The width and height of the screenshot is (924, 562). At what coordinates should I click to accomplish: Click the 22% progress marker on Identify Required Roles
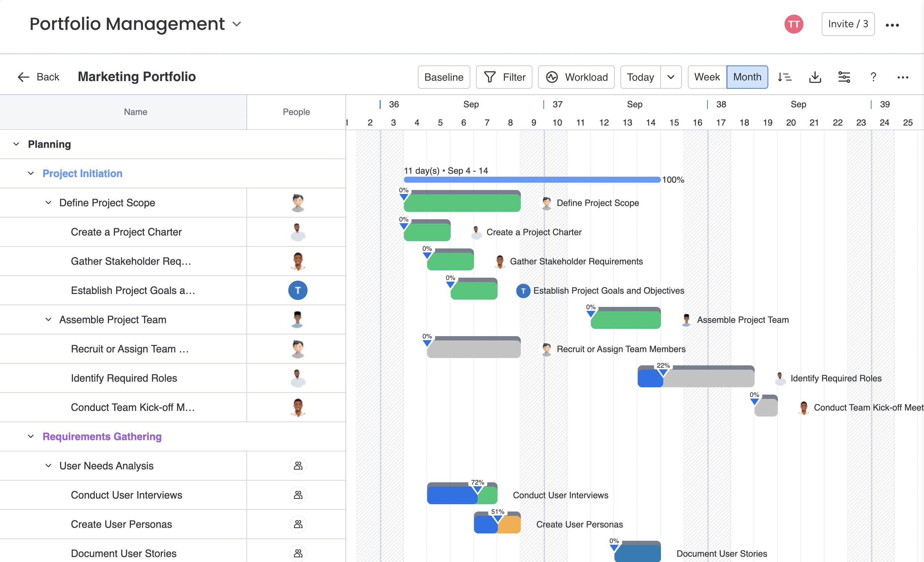coord(663,372)
